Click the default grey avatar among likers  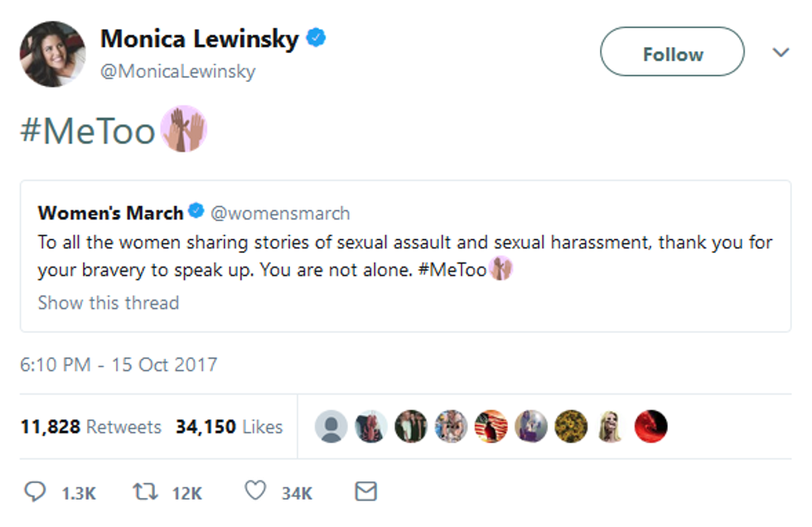[331, 427]
